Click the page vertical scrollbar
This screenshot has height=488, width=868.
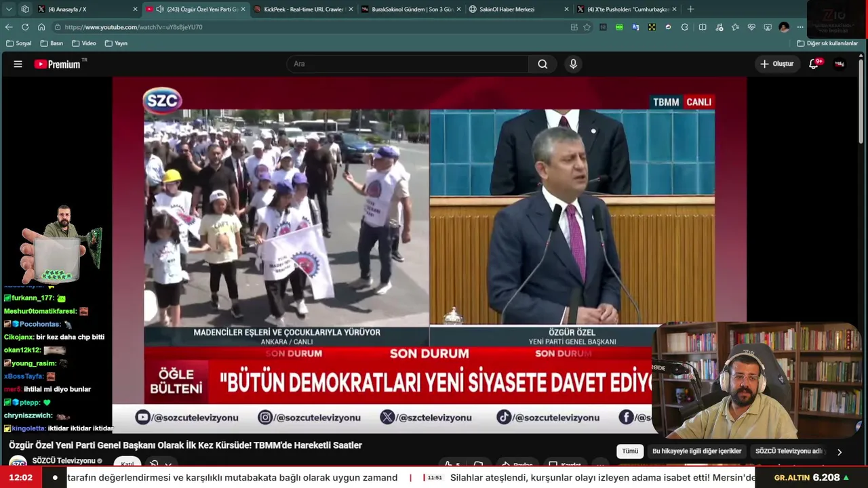point(862,102)
